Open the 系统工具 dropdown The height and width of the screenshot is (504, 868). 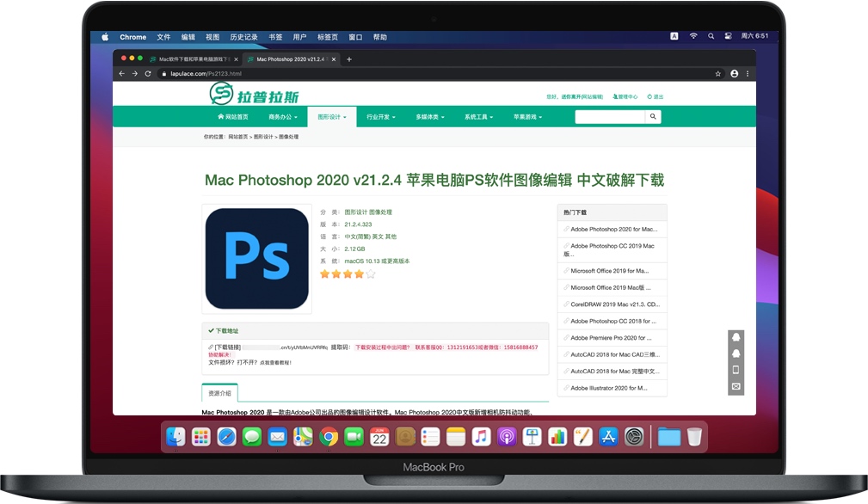point(478,116)
